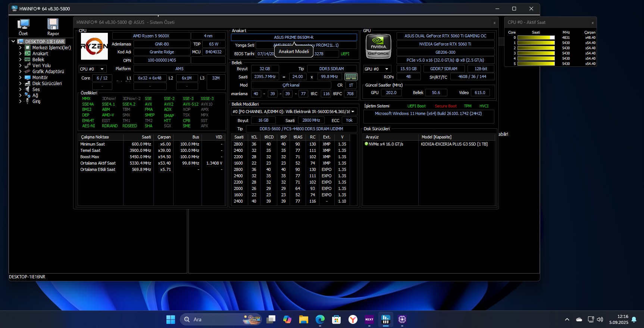Click the Core 3 clock bar

(x=536, y=53)
